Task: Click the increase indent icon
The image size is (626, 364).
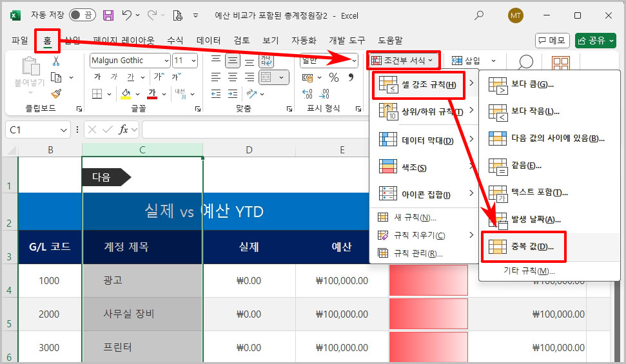Action: point(233,94)
